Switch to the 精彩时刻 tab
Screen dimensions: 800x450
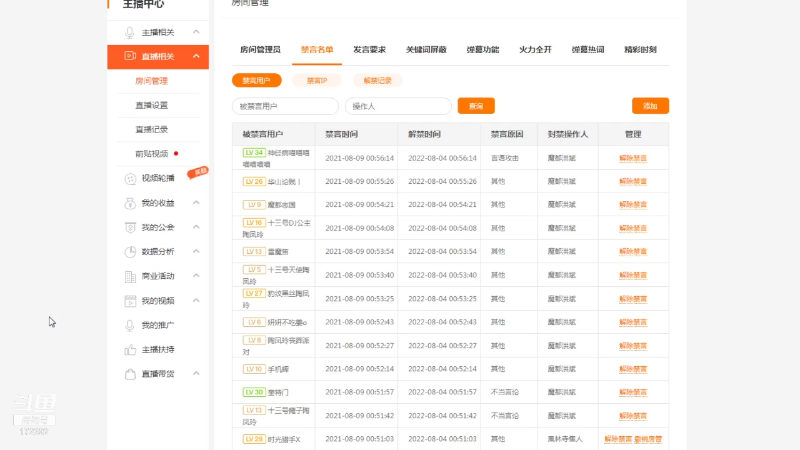pyautogui.click(x=640, y=49)
